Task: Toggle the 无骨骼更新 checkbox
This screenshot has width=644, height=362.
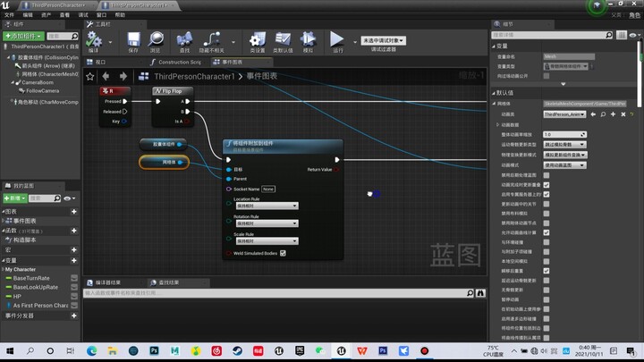Action: click(547, 290)
